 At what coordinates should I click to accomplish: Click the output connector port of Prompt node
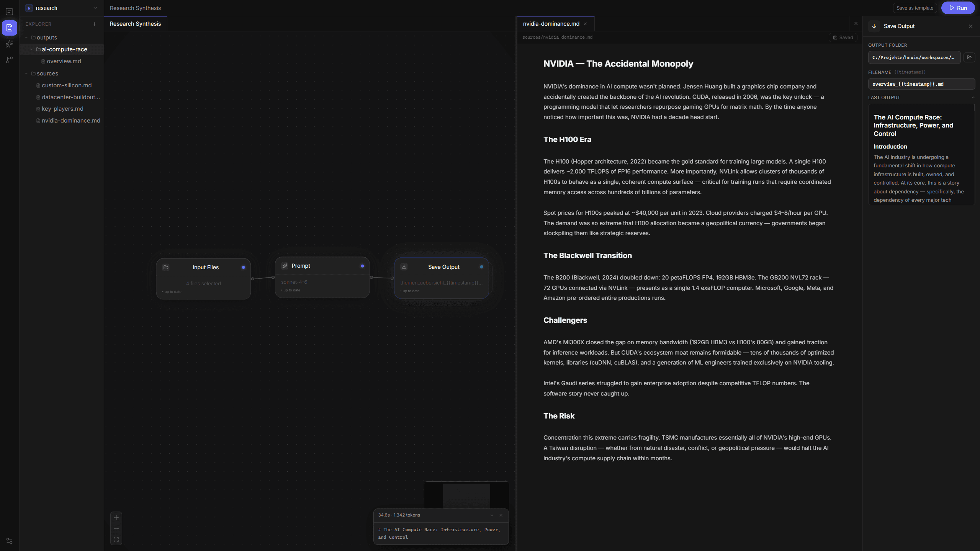click(371, 277)
